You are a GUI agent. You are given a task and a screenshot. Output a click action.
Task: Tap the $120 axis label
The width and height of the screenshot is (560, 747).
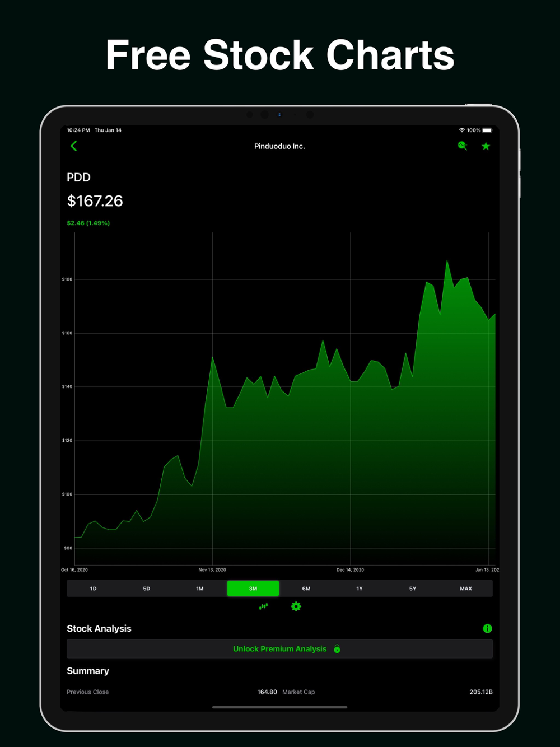coord(67,441)
